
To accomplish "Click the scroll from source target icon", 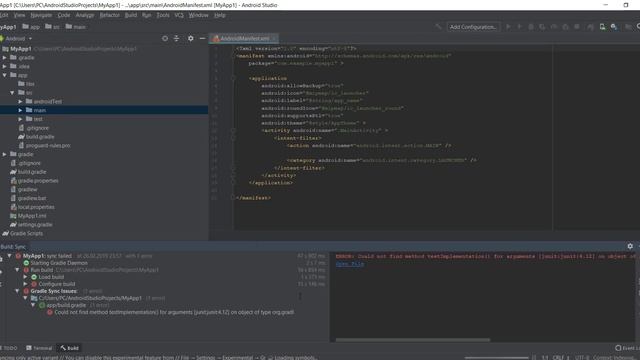I will coord(165,38).
